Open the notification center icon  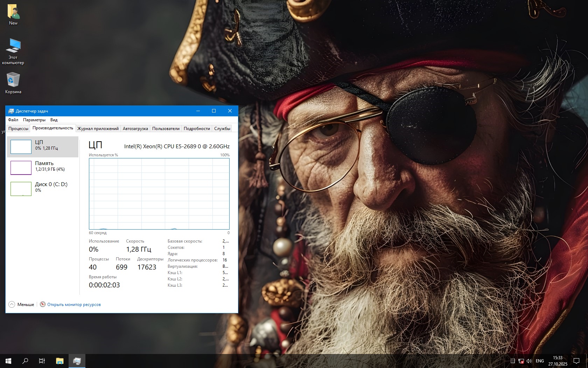coord(576,361)
